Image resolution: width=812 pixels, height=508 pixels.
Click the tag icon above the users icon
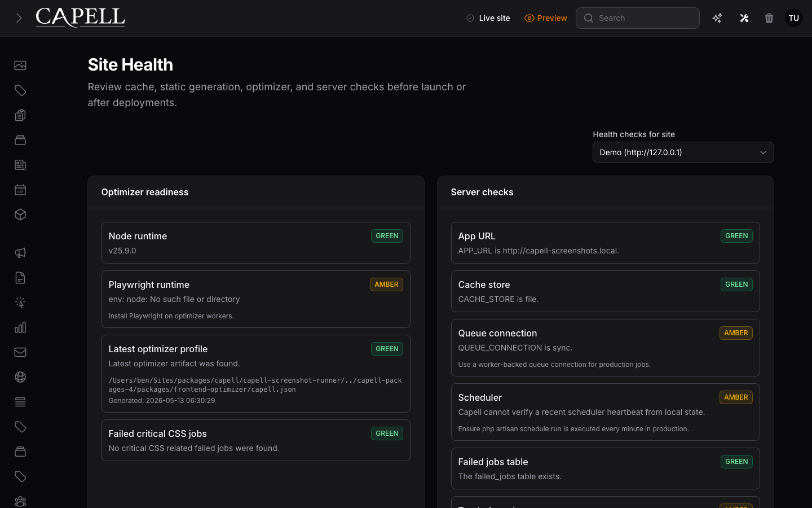coord(20,476)
